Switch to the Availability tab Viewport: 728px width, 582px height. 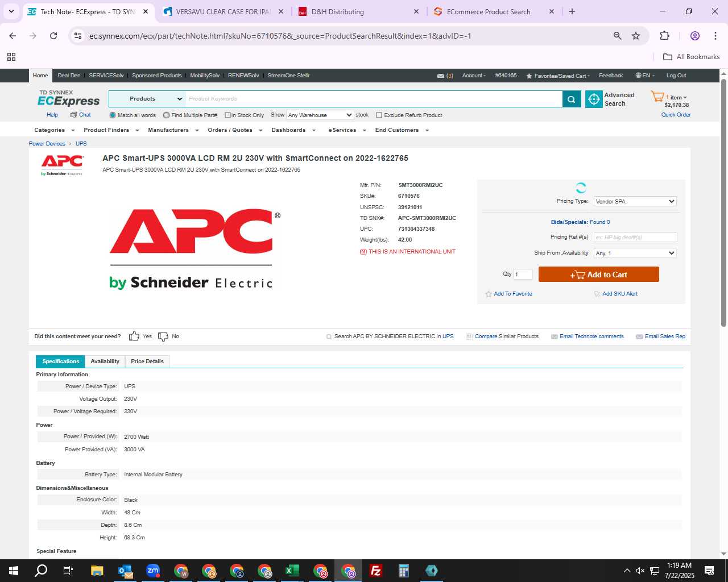(105, 361)
